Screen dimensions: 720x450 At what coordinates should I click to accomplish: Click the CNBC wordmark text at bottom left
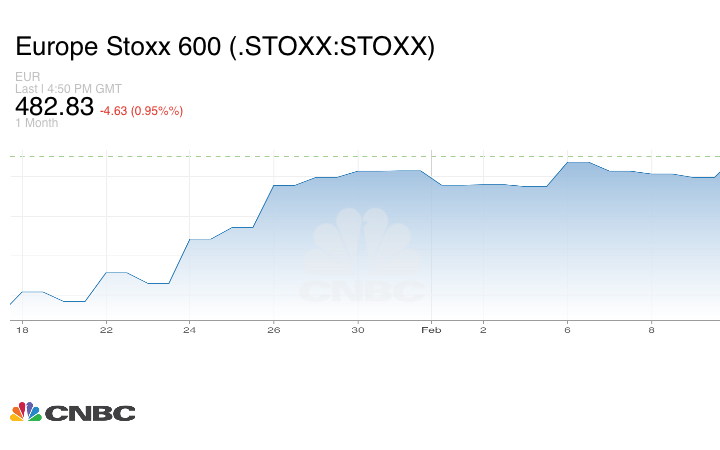coord(90,413)
